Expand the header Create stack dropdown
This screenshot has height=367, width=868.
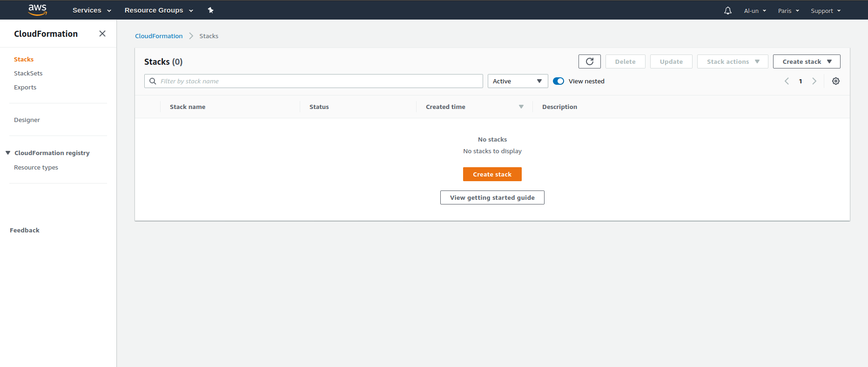click(x=807, y=61)
